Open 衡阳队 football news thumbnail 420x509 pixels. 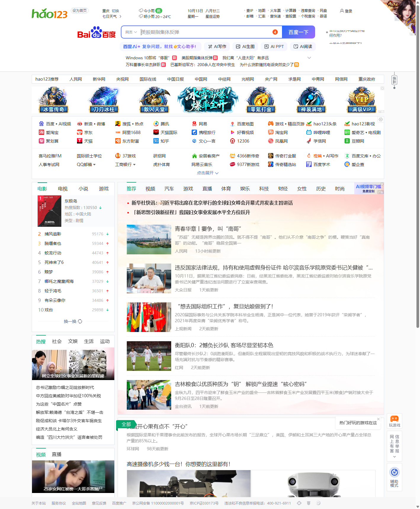[149, 356]
